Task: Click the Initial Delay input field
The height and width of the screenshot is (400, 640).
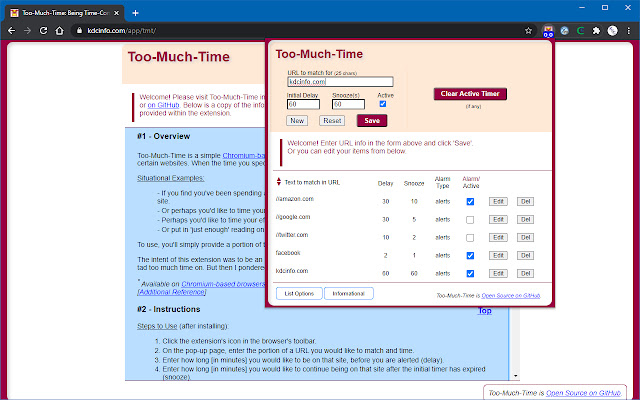Action: [303, 104]
